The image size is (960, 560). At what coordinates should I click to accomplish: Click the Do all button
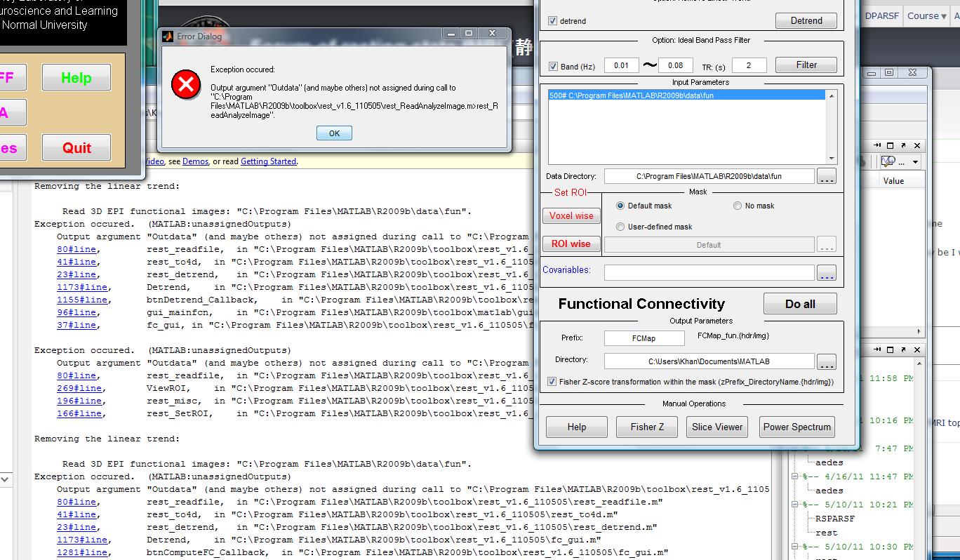click(x=800, y=304)
